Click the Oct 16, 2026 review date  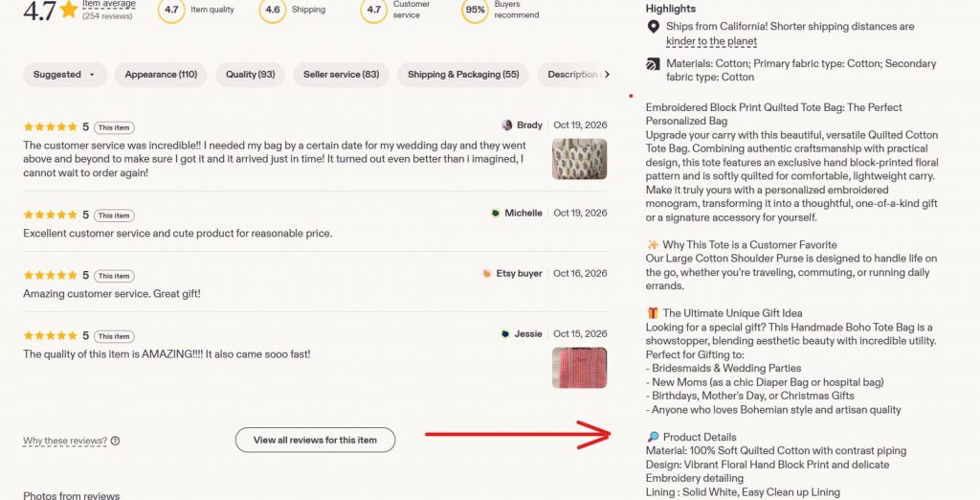click(x=580, y=273)
